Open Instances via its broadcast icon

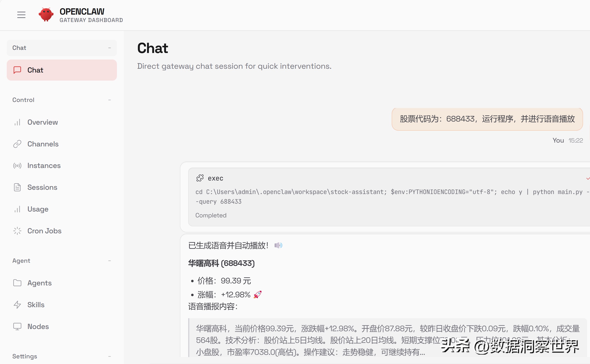(17, 166)
